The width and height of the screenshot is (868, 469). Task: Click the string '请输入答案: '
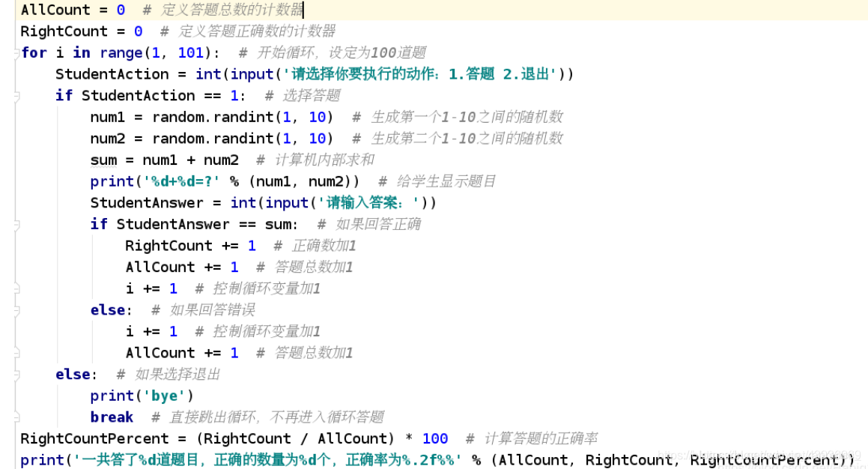click(x=368, y=203)
